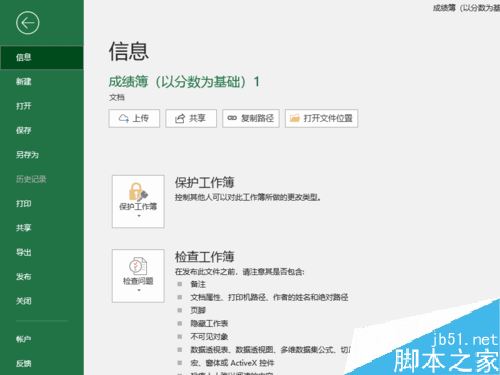Select 信息 in the sidebar

click(42, 57)
